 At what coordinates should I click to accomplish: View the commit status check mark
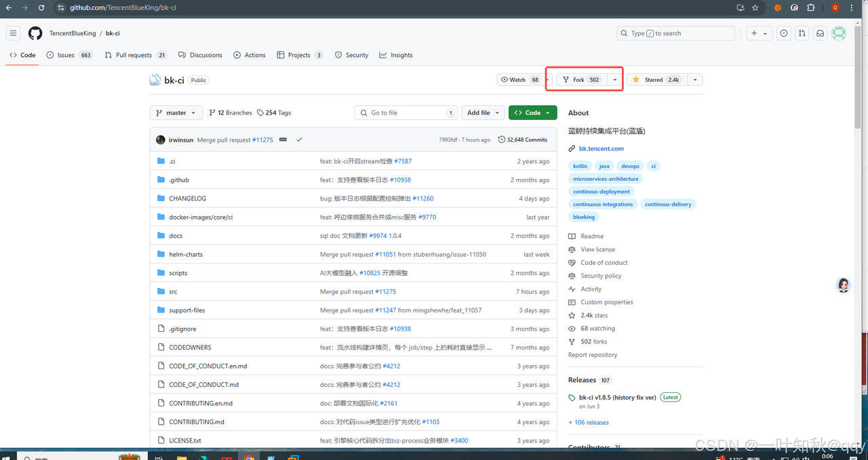pyautogui.click(x=299, y=140)
